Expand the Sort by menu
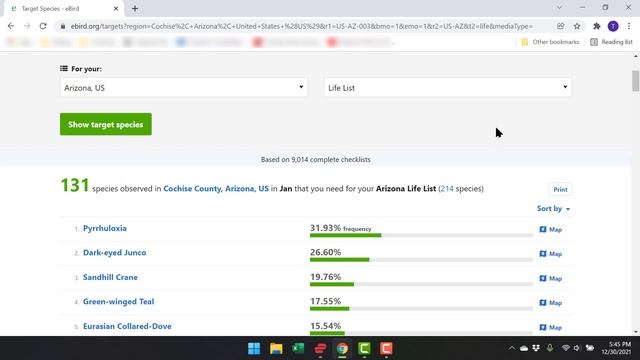The width and height of the screenshot is (640, 360). [553, 209]
